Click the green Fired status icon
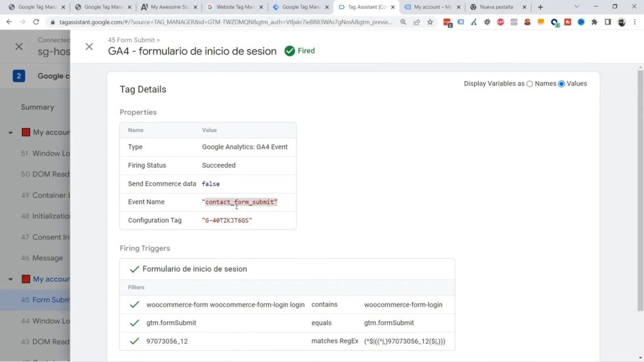Image resolution: width=644 pixels, height=362 pixels. point(289,51)
